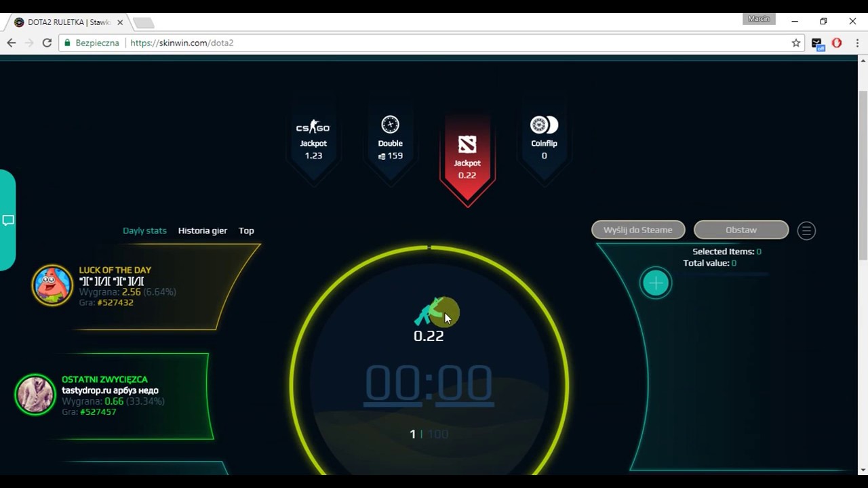The width and height of the screenshot is (868, 488).
Task: Open the Double roulette game mode
Action: coord(390,140)
